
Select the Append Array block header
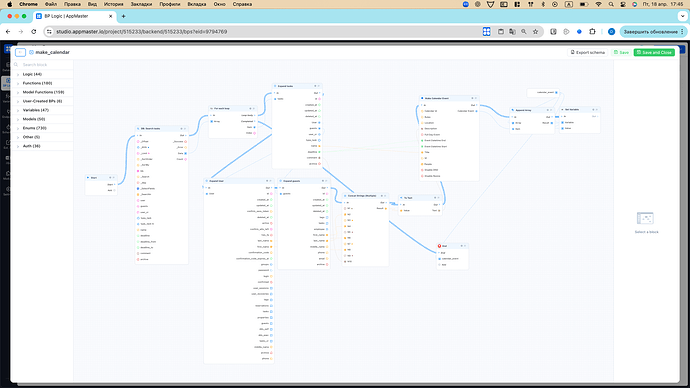click(x=532, y=110)
